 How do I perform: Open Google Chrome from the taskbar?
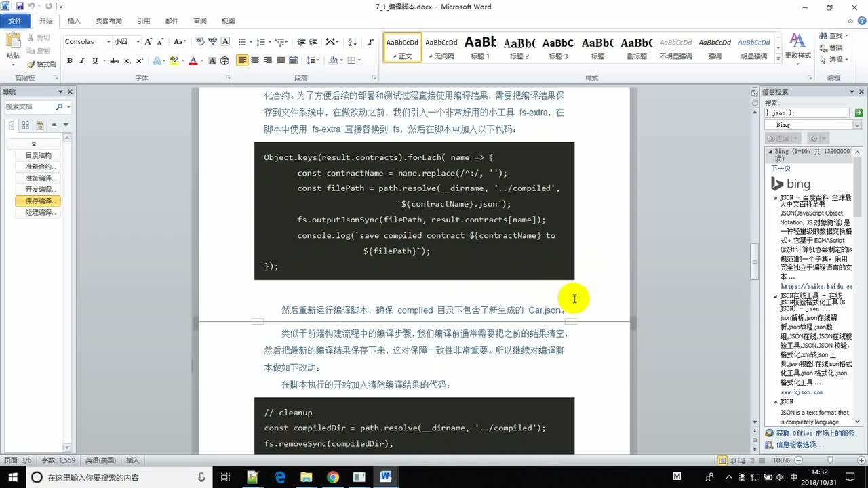click(x=332, y=477)
